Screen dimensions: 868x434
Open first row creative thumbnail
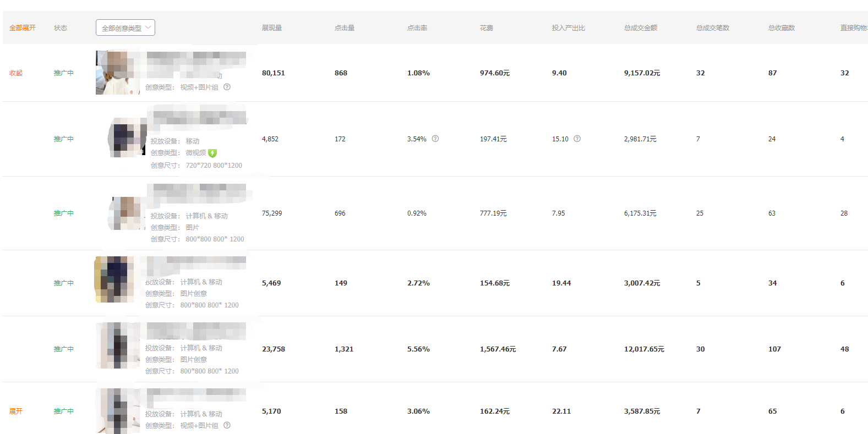118,73
